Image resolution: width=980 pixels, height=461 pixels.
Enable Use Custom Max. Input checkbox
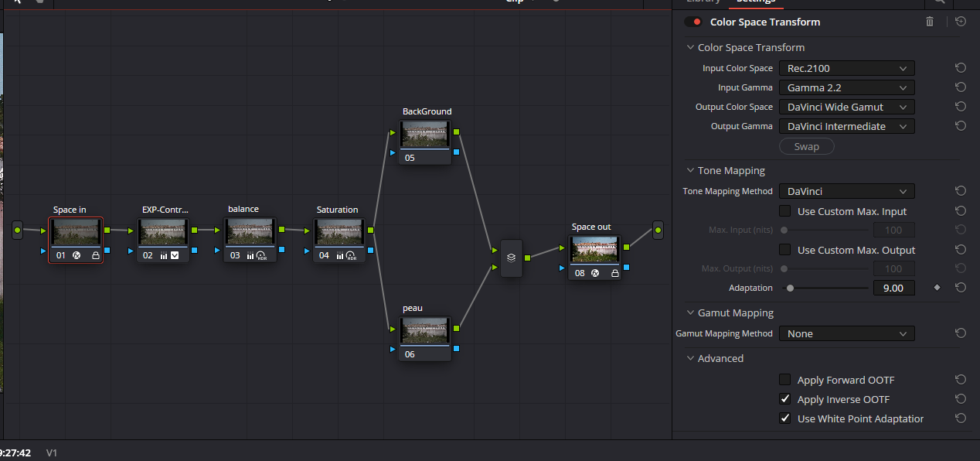tap(784, 211)
